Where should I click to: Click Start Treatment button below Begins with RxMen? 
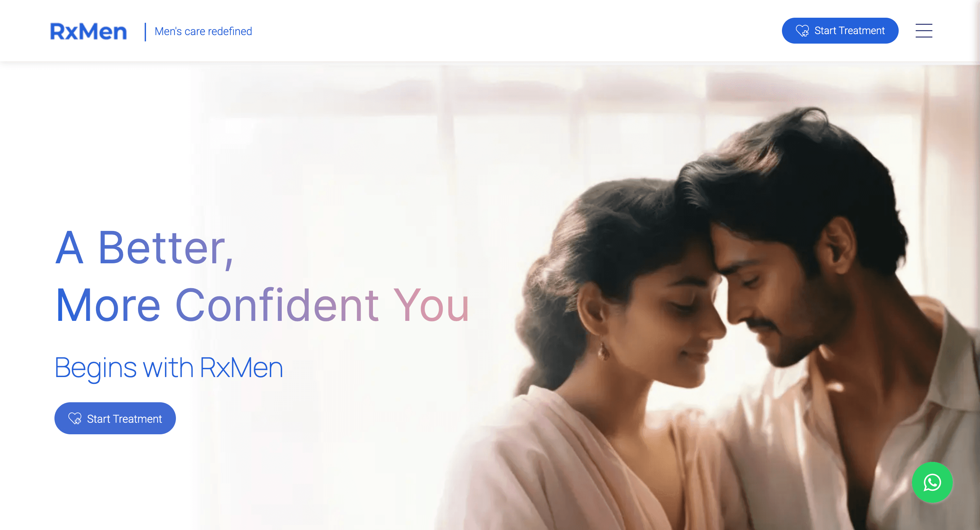tap(115, 418)
